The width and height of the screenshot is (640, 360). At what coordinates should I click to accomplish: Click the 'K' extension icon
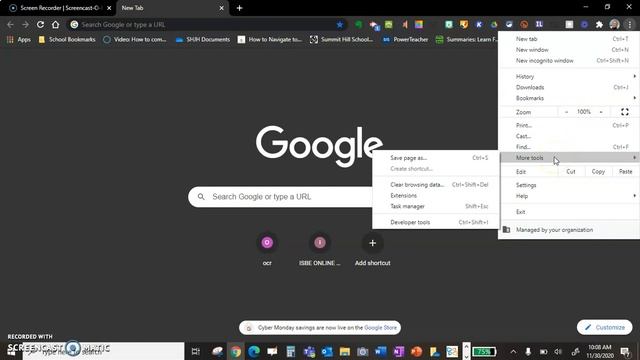[x=479, y=24]
